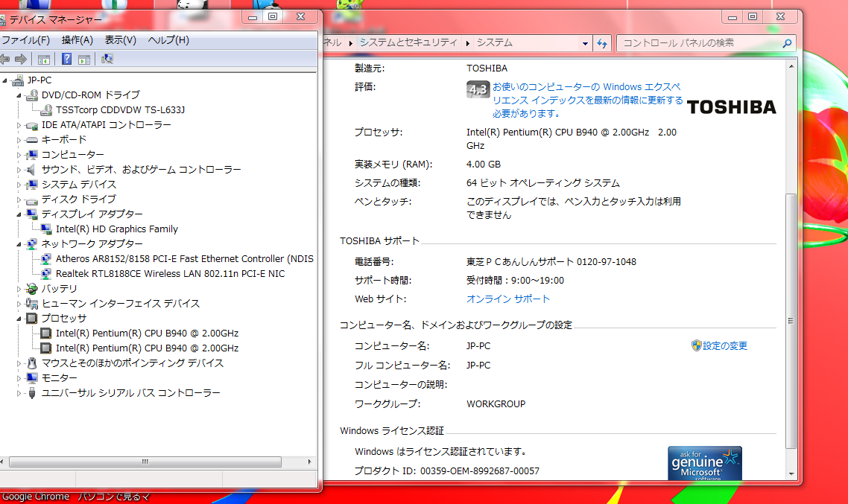Click the Device Manager horizontal scrollbar thumb

145,462
